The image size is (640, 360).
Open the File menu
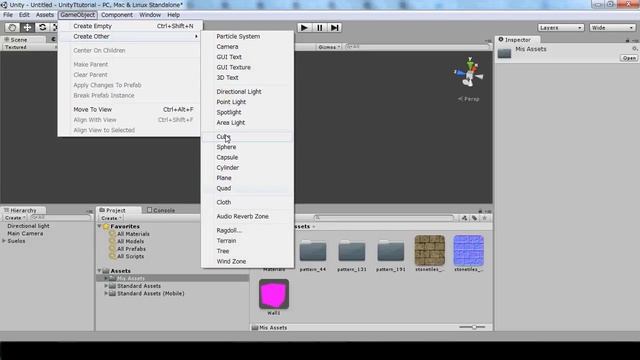[x=8, y=15]
